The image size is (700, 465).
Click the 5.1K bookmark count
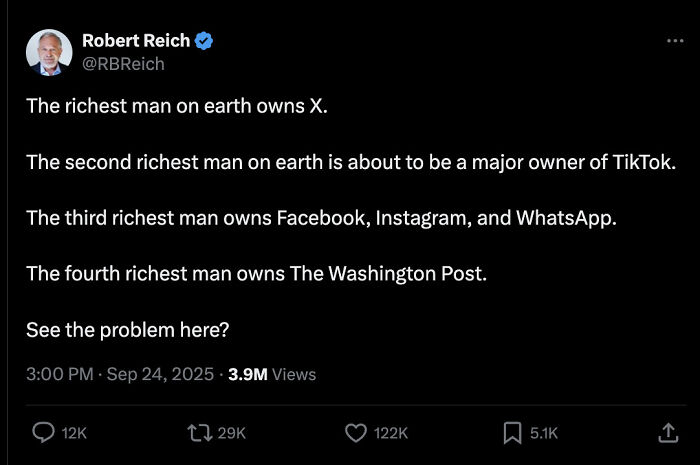[544, 433]
